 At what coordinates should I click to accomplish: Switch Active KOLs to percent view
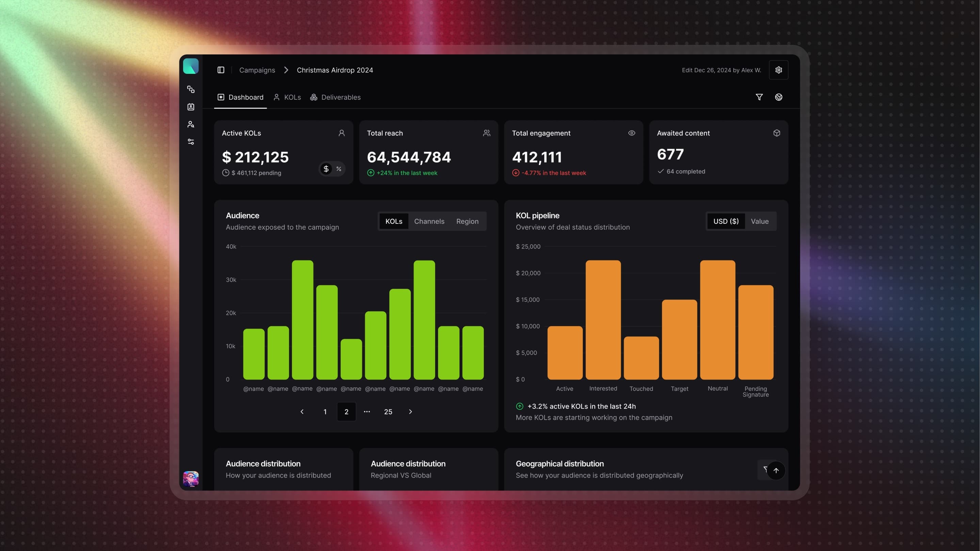tap(339, 169)
